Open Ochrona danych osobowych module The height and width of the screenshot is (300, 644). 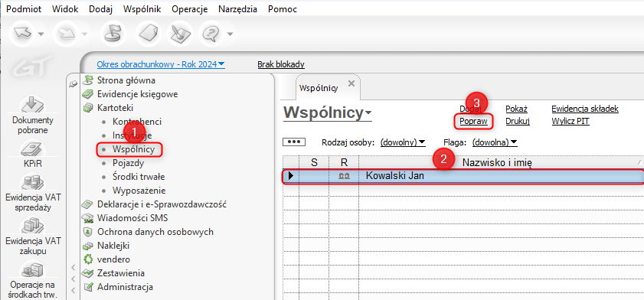pos(155,232)
